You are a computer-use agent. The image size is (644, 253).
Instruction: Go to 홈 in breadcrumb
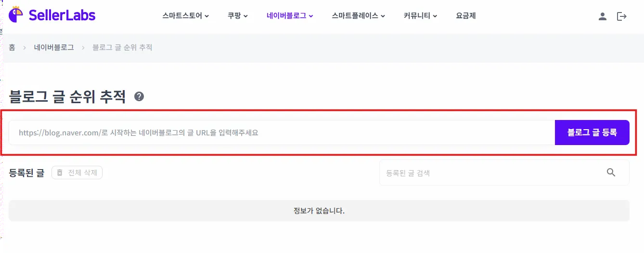pyautogui.click(x=12, y=48)
